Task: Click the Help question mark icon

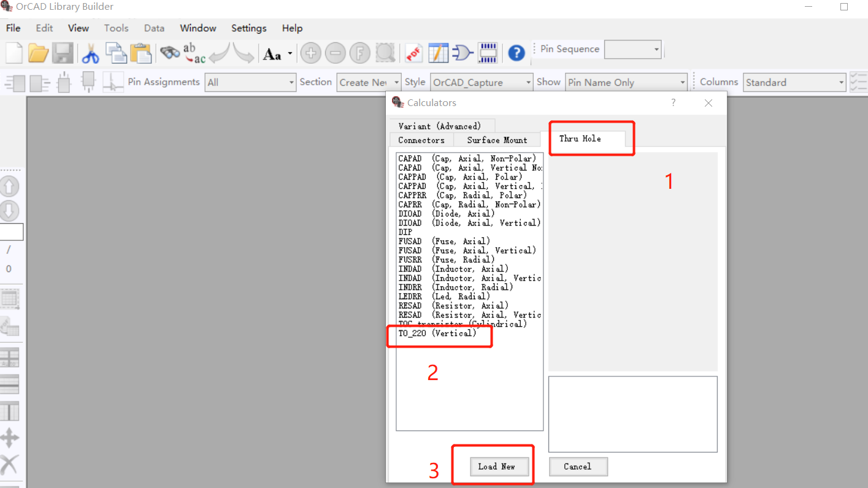Action: (517, 53)
